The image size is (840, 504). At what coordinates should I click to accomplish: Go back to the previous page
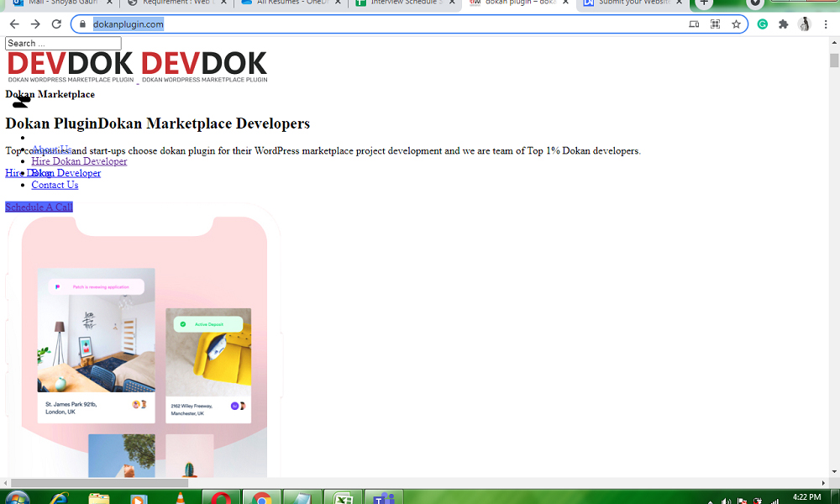[x=14, y=24]
